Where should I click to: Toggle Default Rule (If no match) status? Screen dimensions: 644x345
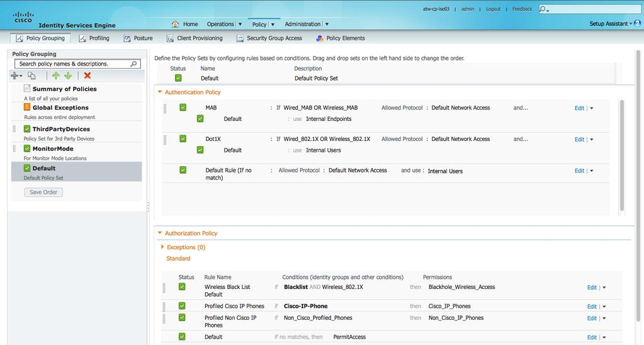183,169
